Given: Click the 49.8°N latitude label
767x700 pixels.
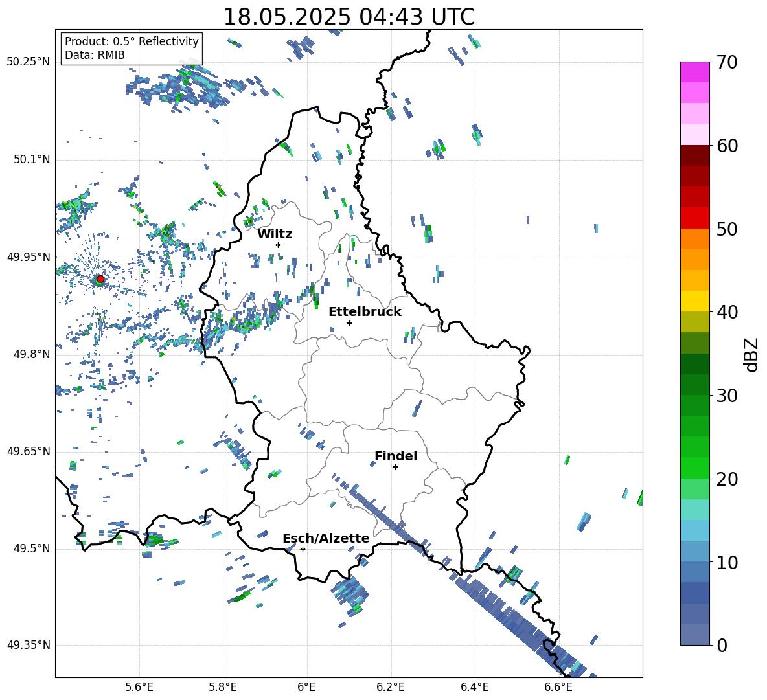Looking at the screenshot, I should pyautogui.click(x=32, y=354).
